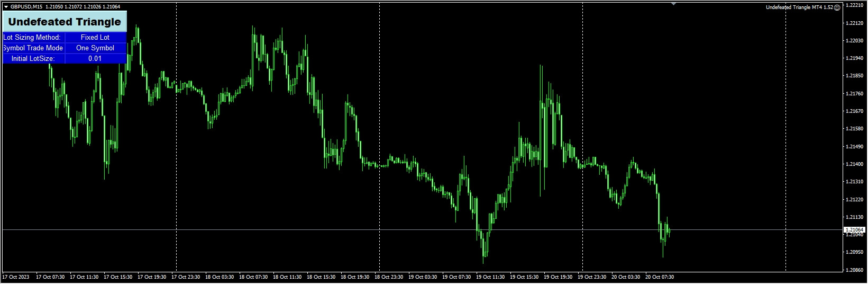Image resolution: width=868 pixels, height=284 pixels.
Task: Click the 1.21670 price scale label
Action: point(855,111)
